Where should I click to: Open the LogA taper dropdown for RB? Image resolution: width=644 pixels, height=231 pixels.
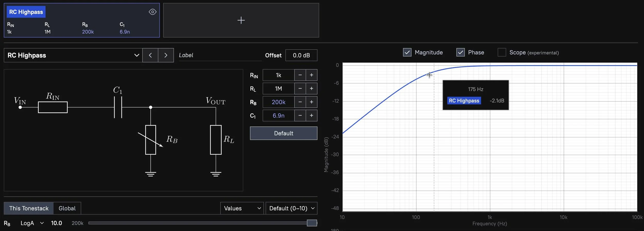point(32,223)
